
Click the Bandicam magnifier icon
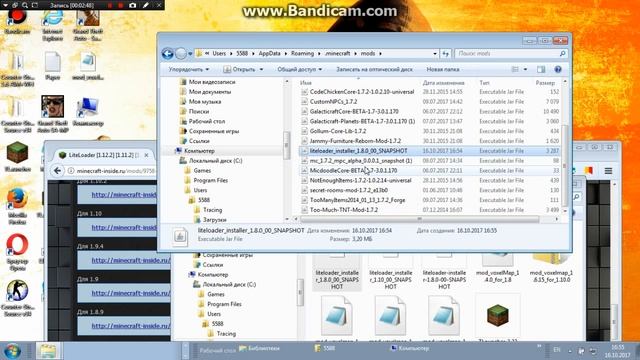[x=25, y=5]
